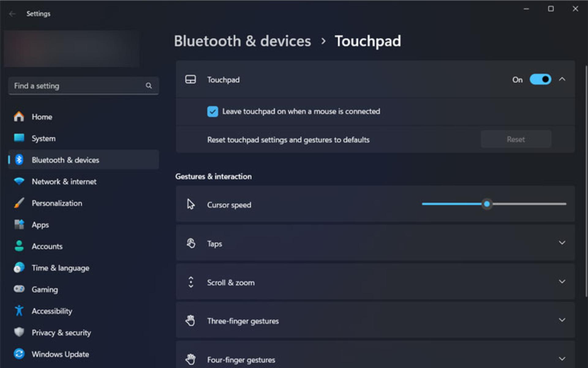This screenshot has width=588, height=368.
Task: Click the Cursor speed slider handle
Action: tap(487, 204)
